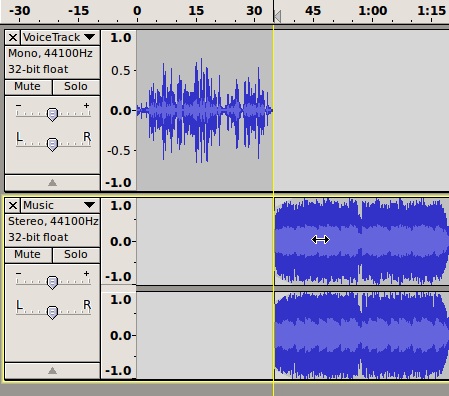449x396 pixels.
Task: Solo the Music track
Action: (76, 255)
